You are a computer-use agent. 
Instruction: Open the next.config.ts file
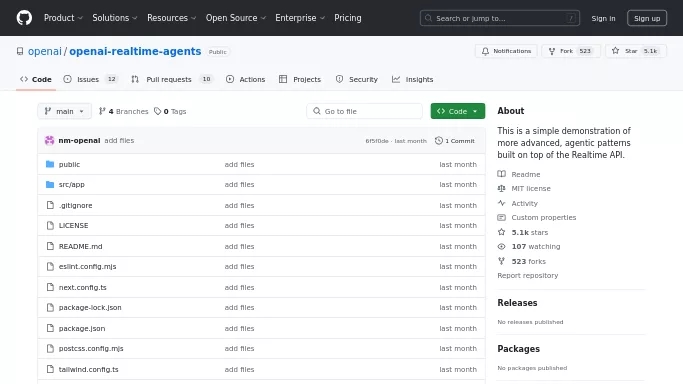(x=82, y=287)
